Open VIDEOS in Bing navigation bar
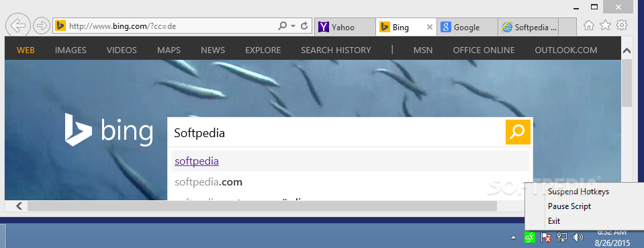The height and width of the screenshot is (248, 644). [x=122, y=50]
